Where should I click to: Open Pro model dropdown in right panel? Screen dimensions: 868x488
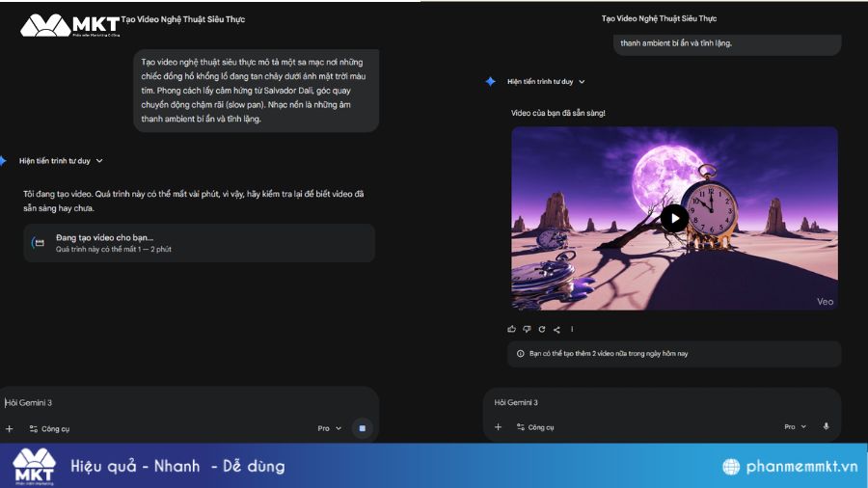coord(796,426)
